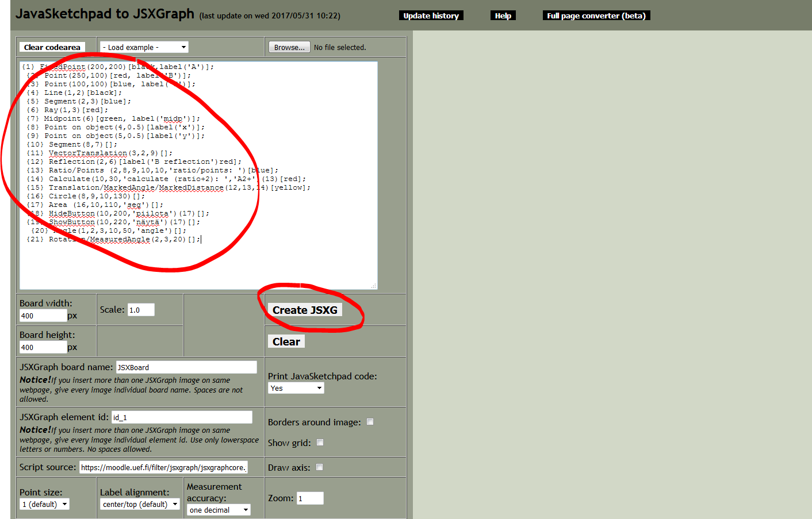Open Full page converter (beta)
The width and height of the screenshot is (812, 519).
[x=596, y=16]
